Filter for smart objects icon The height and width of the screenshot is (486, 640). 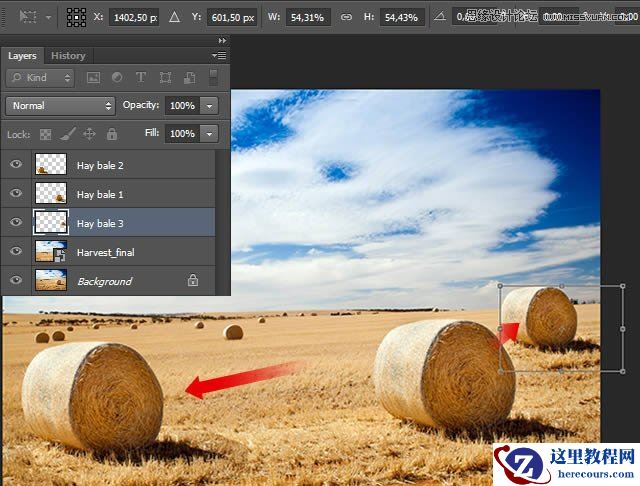189,78
